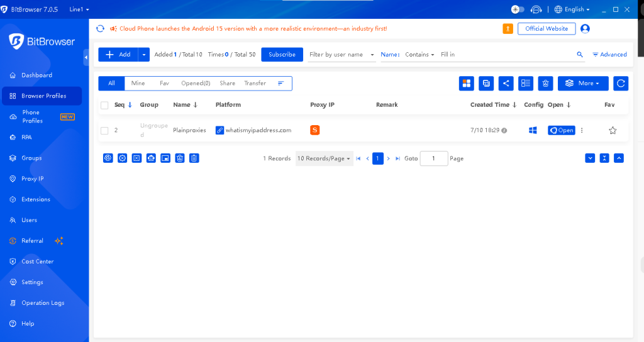Click the orange S proxy icon

[x=314, y=130]
